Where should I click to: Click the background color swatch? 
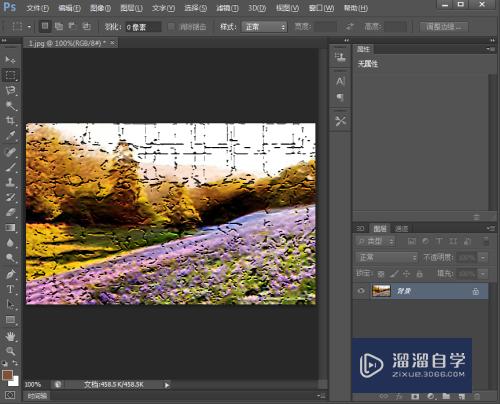pos(15,382)
